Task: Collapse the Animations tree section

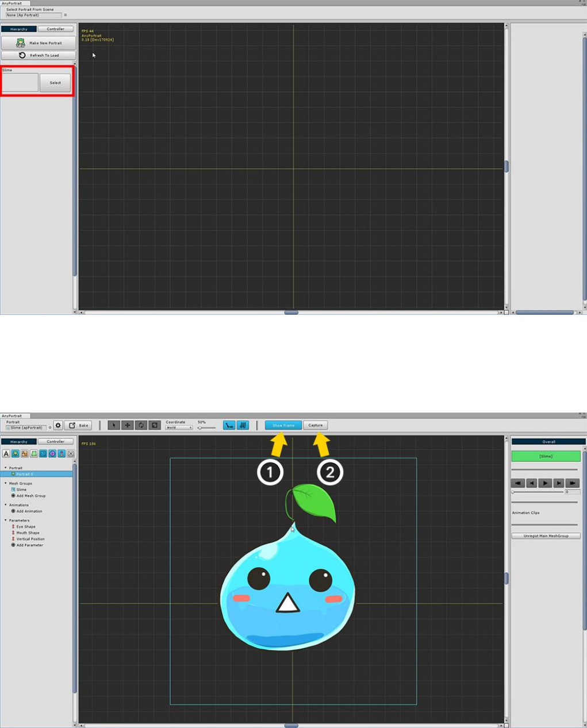Action: click(x=6, y=505)
